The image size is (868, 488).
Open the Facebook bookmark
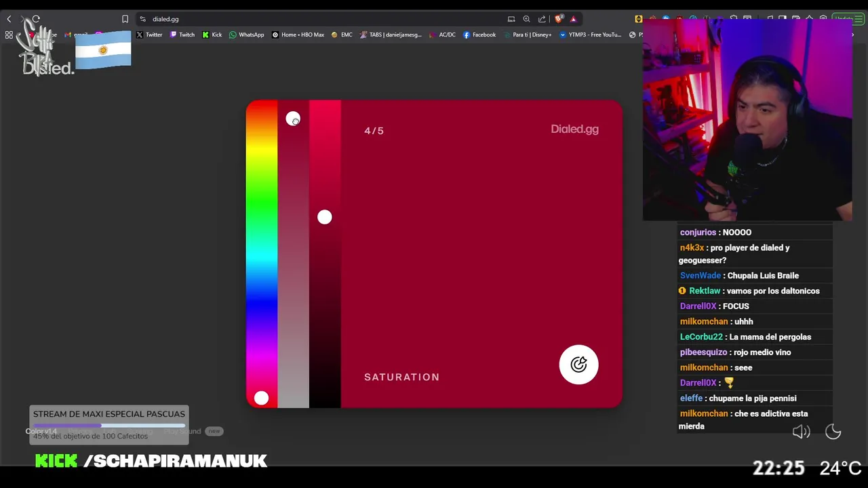click(x=479, y=35)
